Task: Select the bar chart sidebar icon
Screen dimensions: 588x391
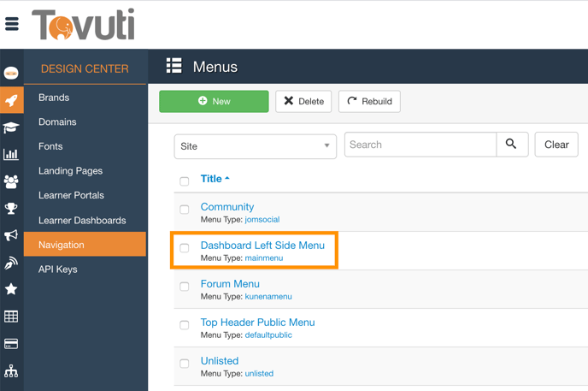Action: tap(11, 155)
